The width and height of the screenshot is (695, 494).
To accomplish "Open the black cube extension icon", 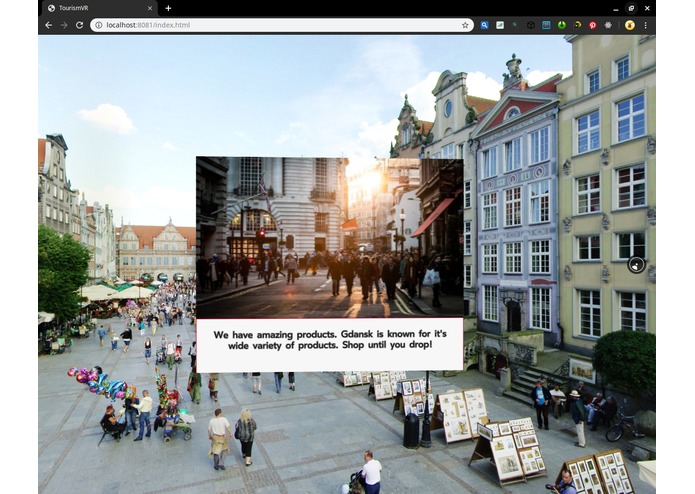I will 531,25.
